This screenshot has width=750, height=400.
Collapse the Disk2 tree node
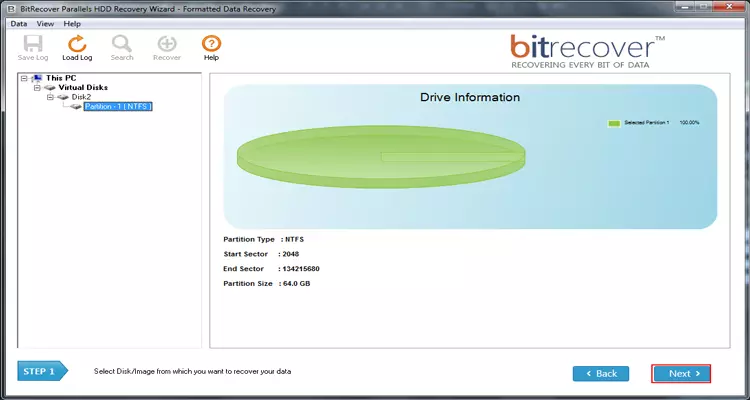[x=50, y=97]
